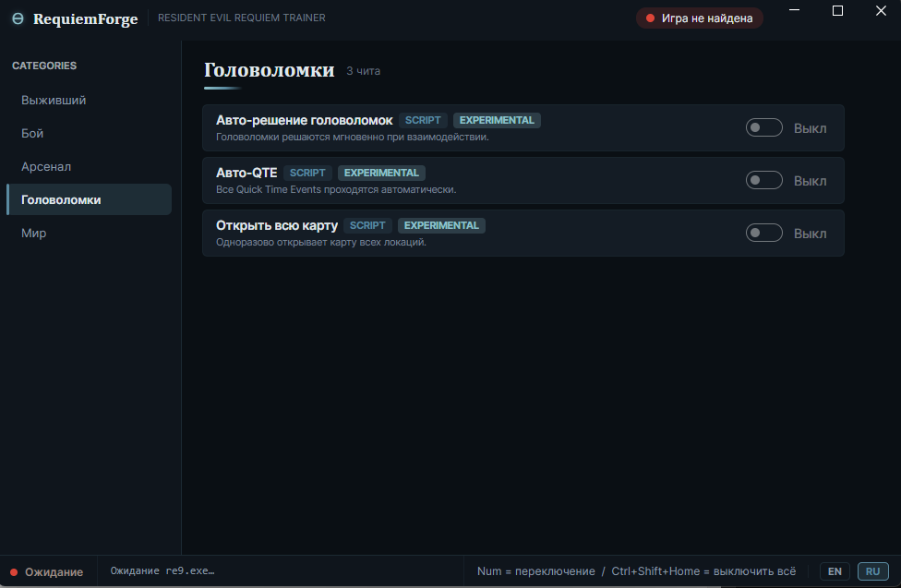
Task: Click the Авто-решение головоломок title
Action: click(x=304, y=120)
